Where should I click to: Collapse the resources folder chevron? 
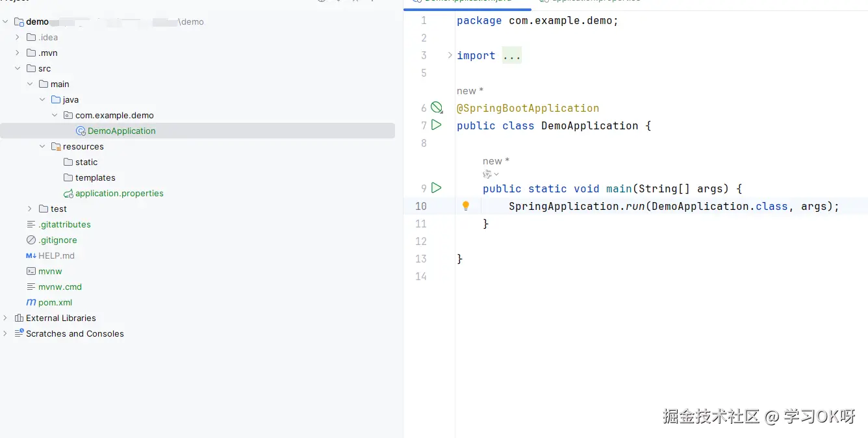click(x=42, y=146)
